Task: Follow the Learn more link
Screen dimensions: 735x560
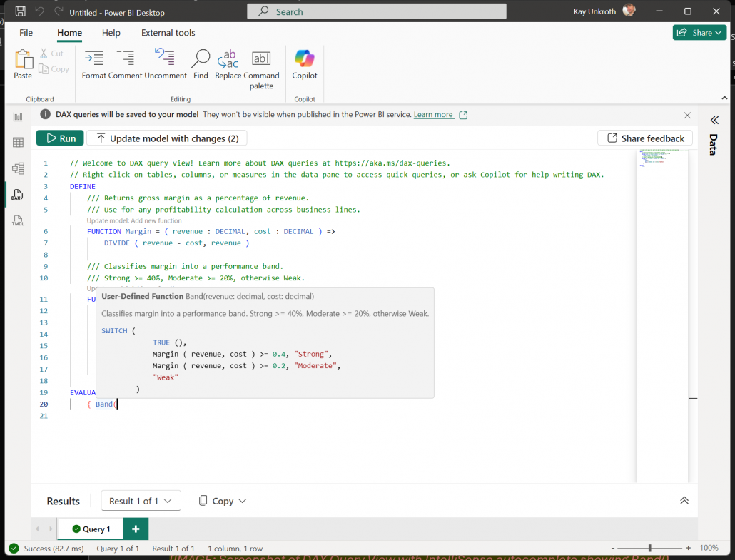Action: pyautogui.click(x=433, y=115)
